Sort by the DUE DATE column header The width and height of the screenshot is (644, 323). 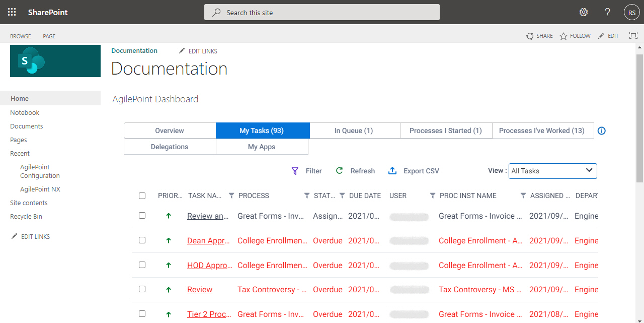tap(365, 196)
